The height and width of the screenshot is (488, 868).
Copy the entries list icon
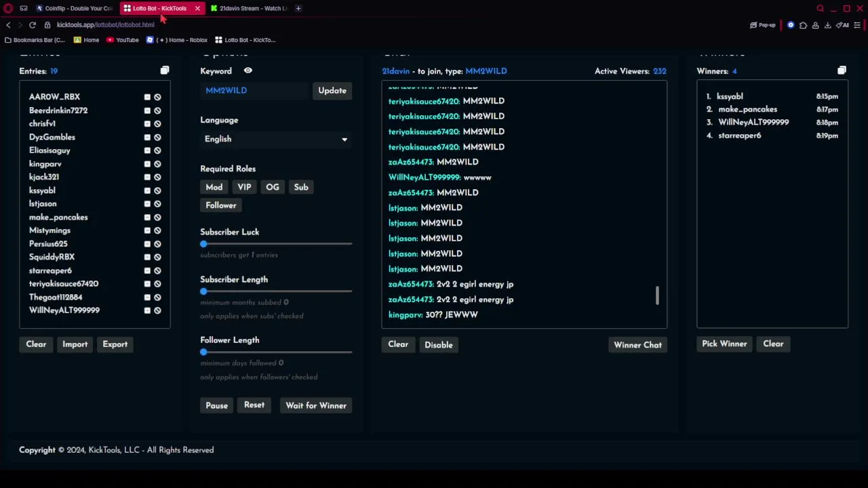(165, 70)
